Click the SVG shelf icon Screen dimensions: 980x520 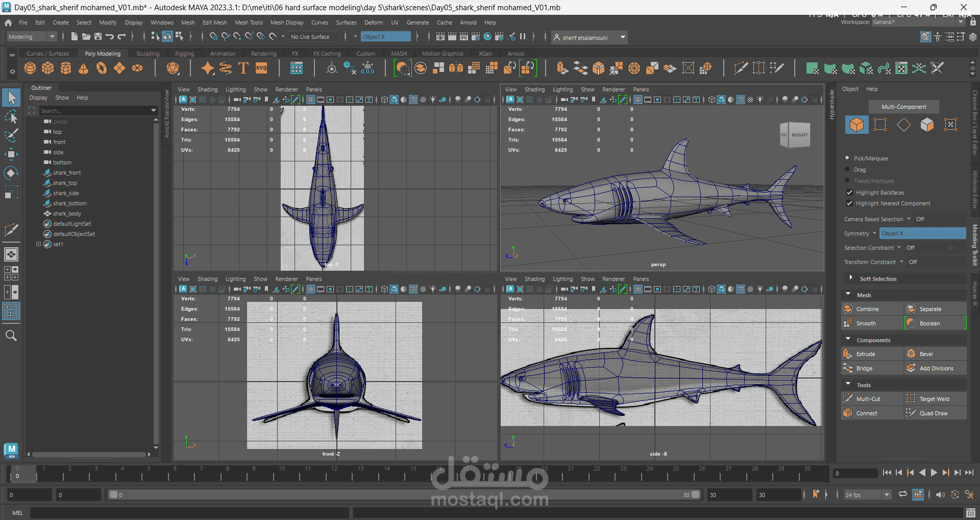[x=261, y=68]
